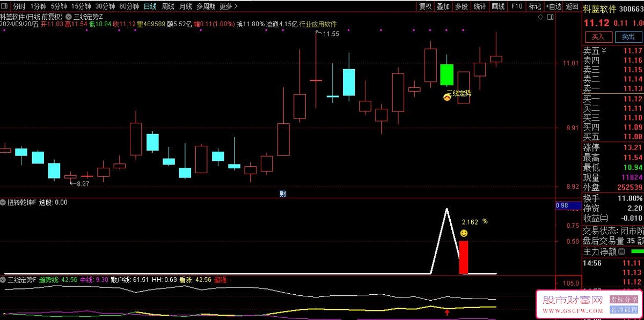Viewport: 644px width, 320px height.
Task: Click the green candlestick on the chart
Action: point(447,75)
